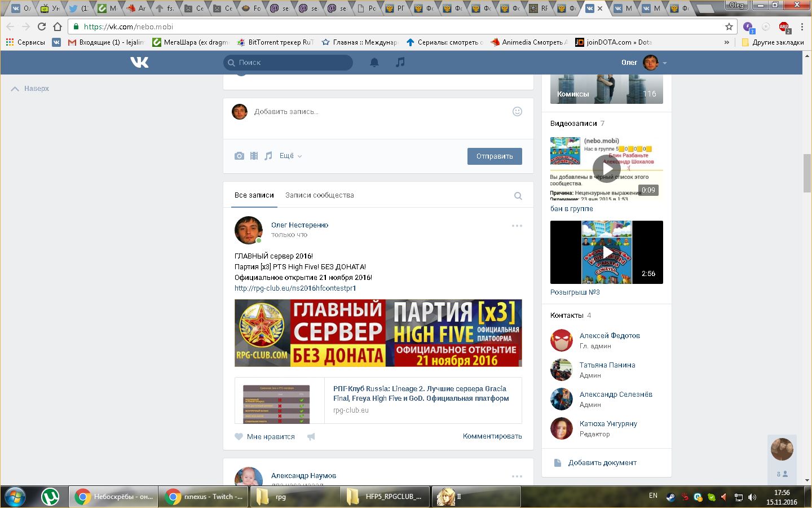Viewport: 812px width, 508px height.
Task: Click the emoji smiley in post box
Action: [517, 112]
